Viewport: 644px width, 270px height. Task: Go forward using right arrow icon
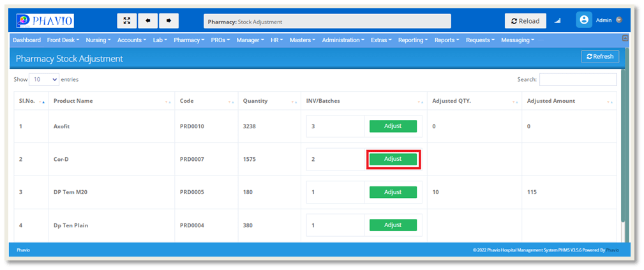click(168, 20)
